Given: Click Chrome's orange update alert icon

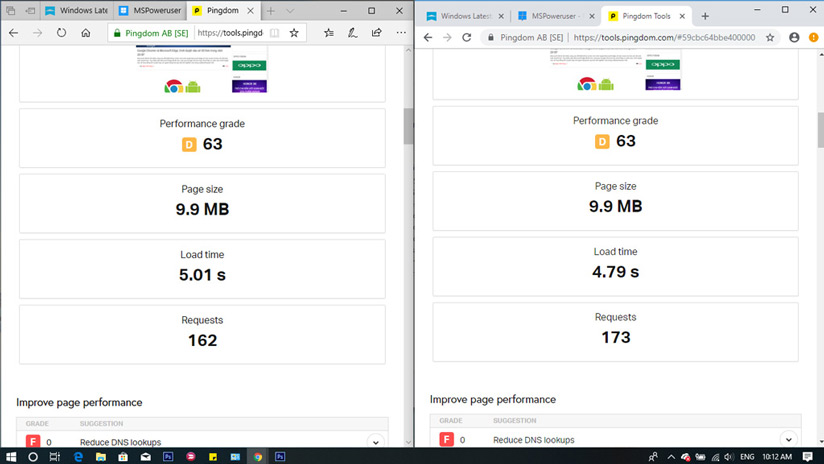Looking at the screenshot, I should 813,37.
